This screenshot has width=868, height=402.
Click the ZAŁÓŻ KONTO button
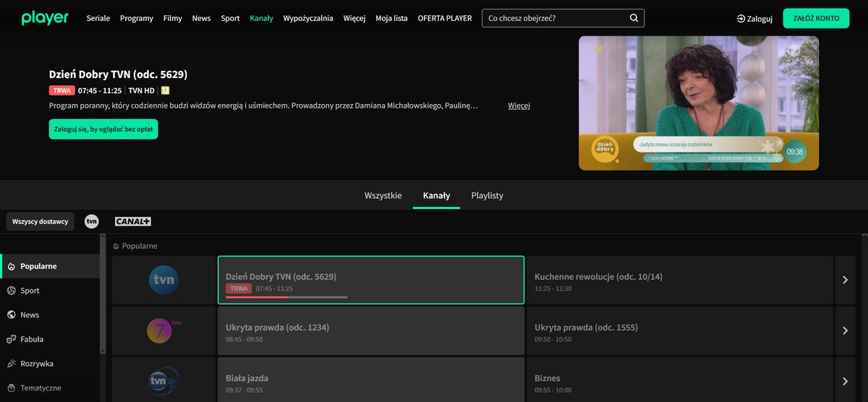(x=816, y=18)
